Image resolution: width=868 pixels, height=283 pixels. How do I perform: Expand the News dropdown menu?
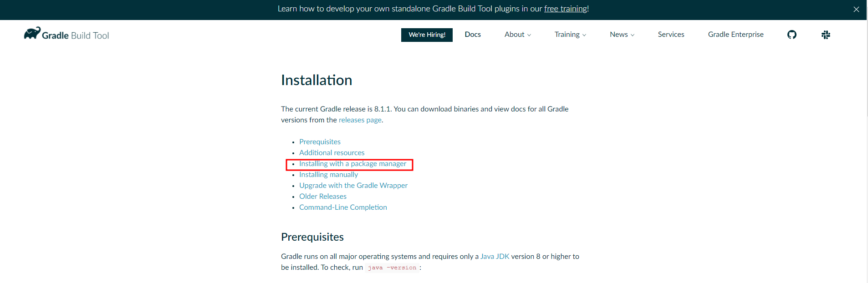622,35
